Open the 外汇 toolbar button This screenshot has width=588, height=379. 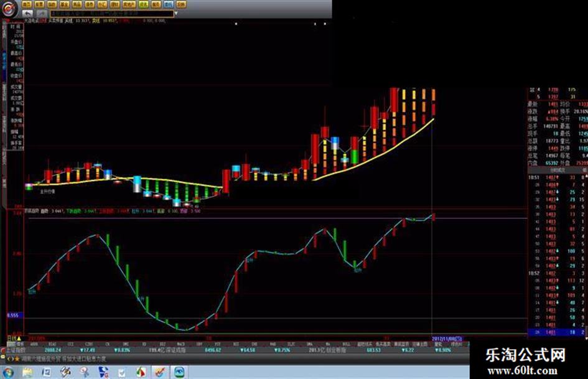click(x=103, y=4)
